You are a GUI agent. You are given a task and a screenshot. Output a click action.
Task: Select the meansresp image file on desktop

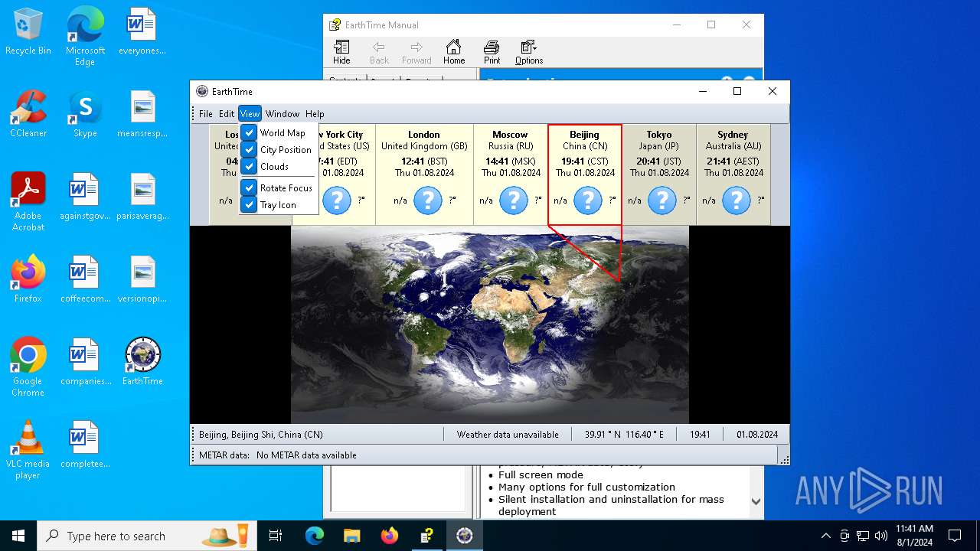click(142, 114)
